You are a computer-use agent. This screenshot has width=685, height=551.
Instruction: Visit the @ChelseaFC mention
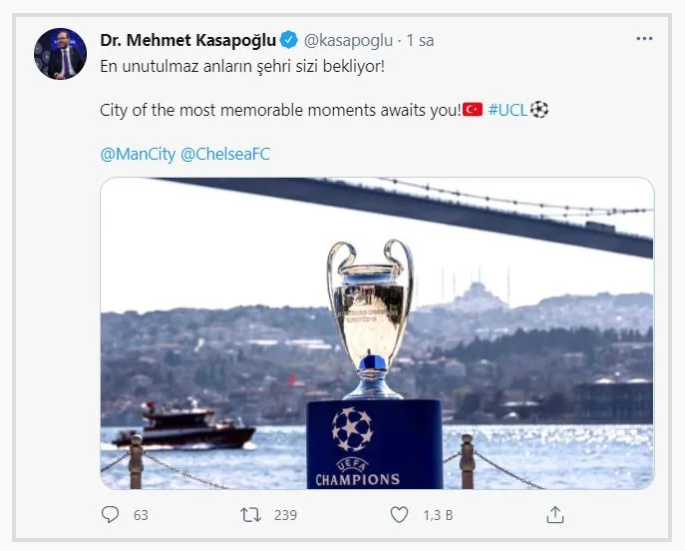tap(225, 154)
